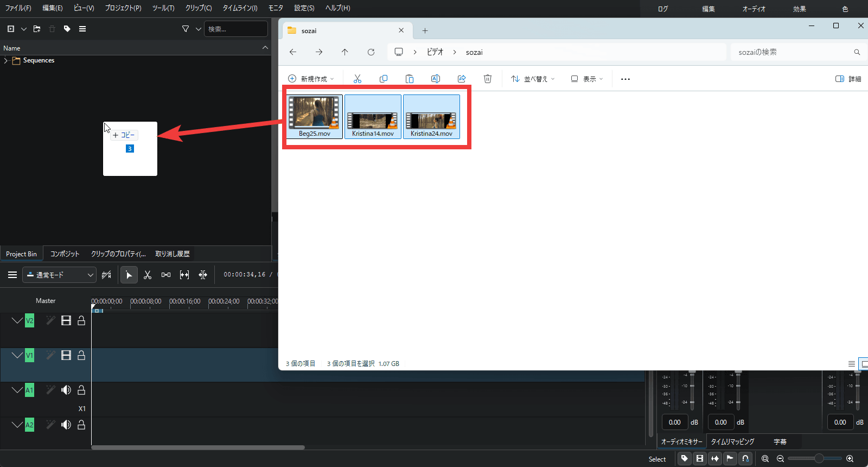Click the add folder icon in Project Bin
Image resolution: width=868 pixels, height=467 pixels.
(37, 29)
